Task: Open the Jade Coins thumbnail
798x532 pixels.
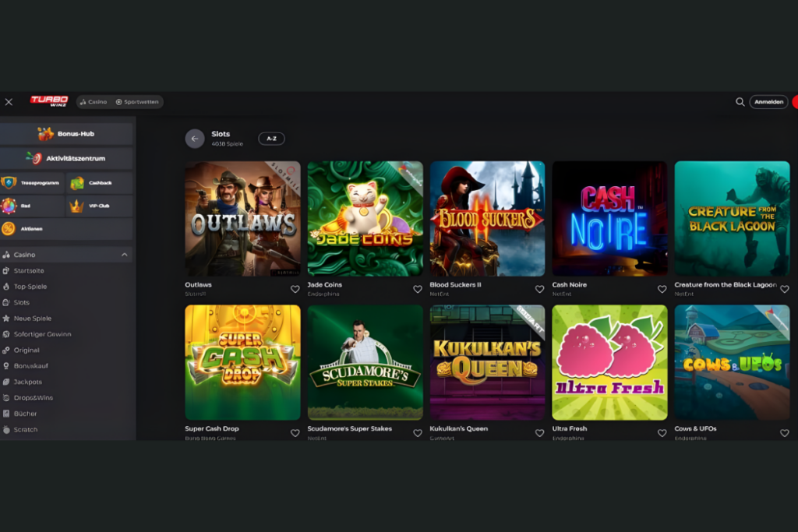Action: pyautogui.click(x=365, y=219)
